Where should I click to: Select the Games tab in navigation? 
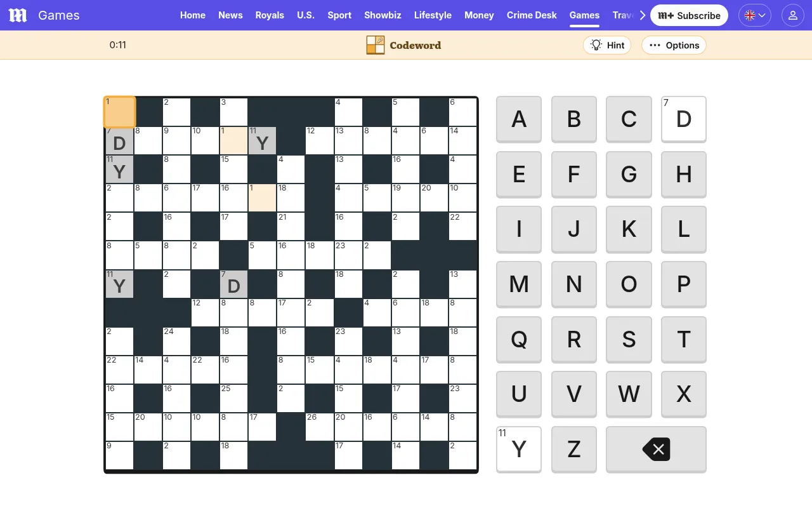click(x=584, y=15)
